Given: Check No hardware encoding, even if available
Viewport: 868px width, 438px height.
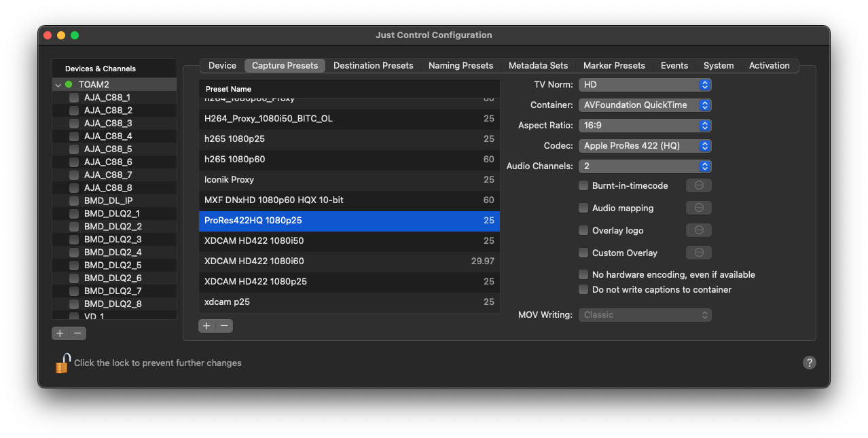Looking at the screenshot, I should [583, 274].
